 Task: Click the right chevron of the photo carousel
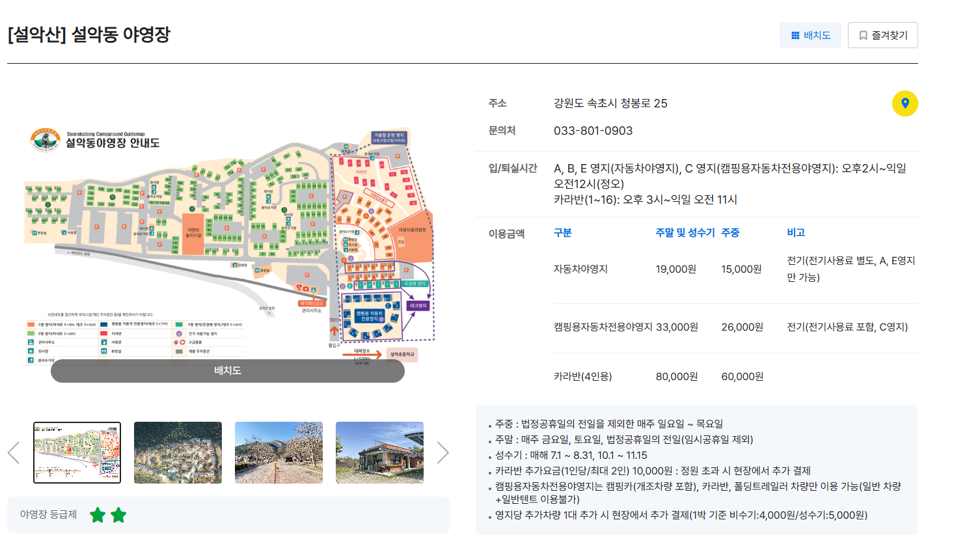click(444, 452)
